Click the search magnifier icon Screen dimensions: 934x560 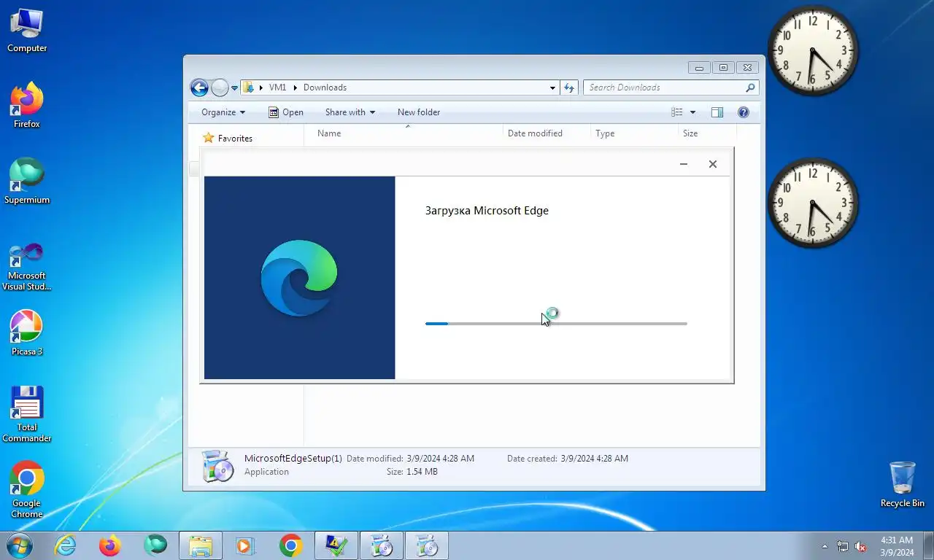pos(750,87)
